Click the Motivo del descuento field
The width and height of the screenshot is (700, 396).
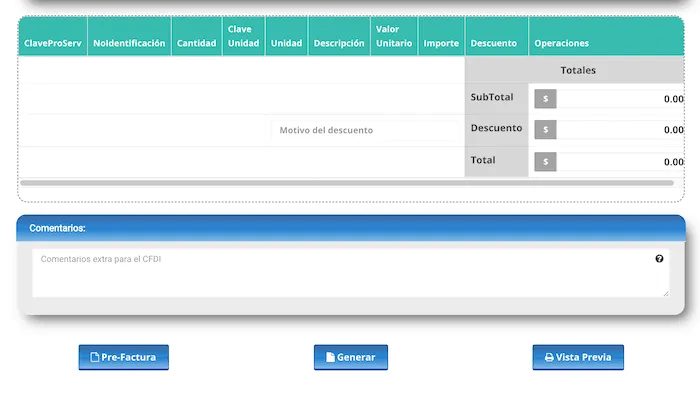click(x=364, y=130)
